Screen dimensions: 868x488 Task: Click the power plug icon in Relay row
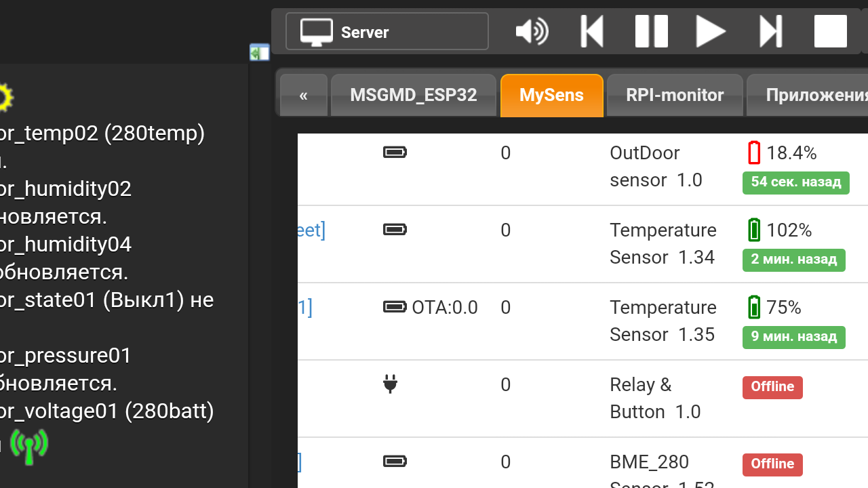390,384
